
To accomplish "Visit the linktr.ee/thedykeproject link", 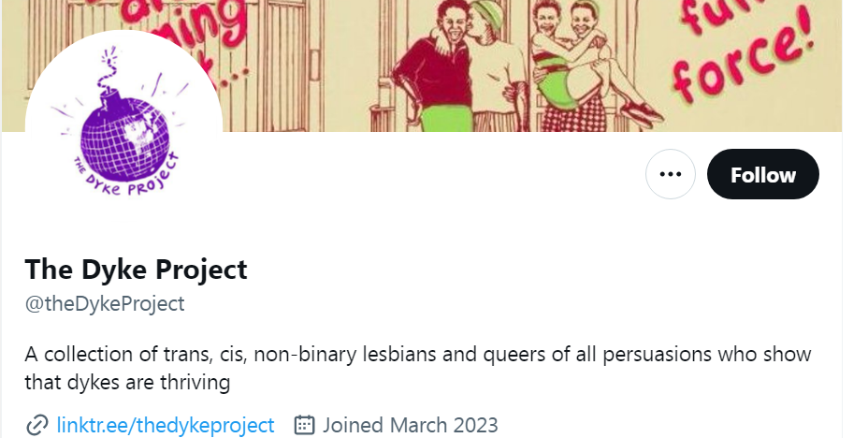I will [x=166, y=425].
